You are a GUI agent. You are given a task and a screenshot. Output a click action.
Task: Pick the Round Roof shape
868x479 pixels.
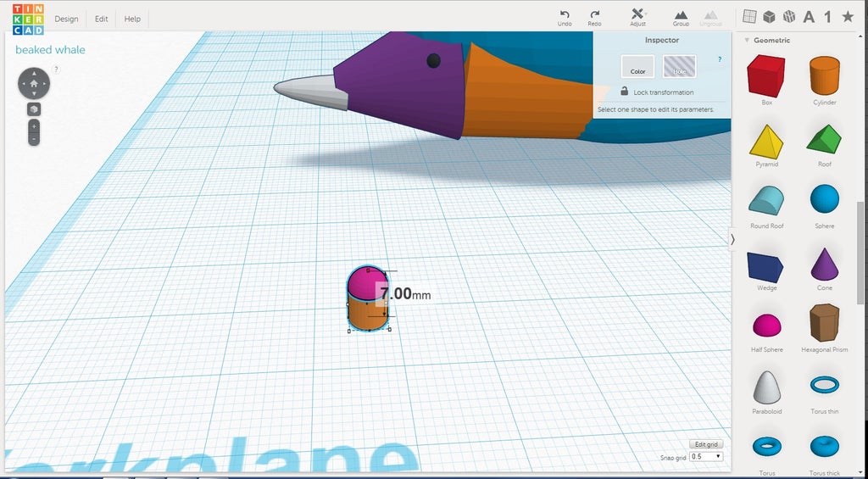(766, 200)
